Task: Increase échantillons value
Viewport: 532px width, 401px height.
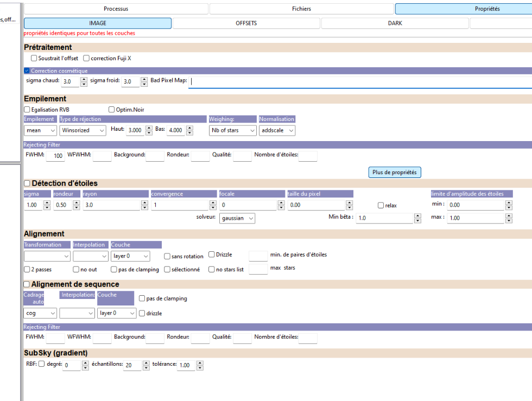Action: point(146,363)
